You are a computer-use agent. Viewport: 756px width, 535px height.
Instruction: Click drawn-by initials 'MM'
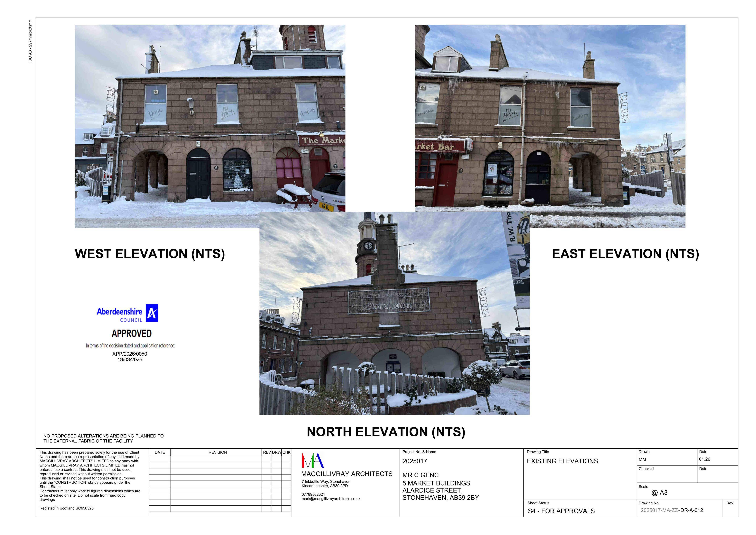pyautogui.click(x=642, y=459)
